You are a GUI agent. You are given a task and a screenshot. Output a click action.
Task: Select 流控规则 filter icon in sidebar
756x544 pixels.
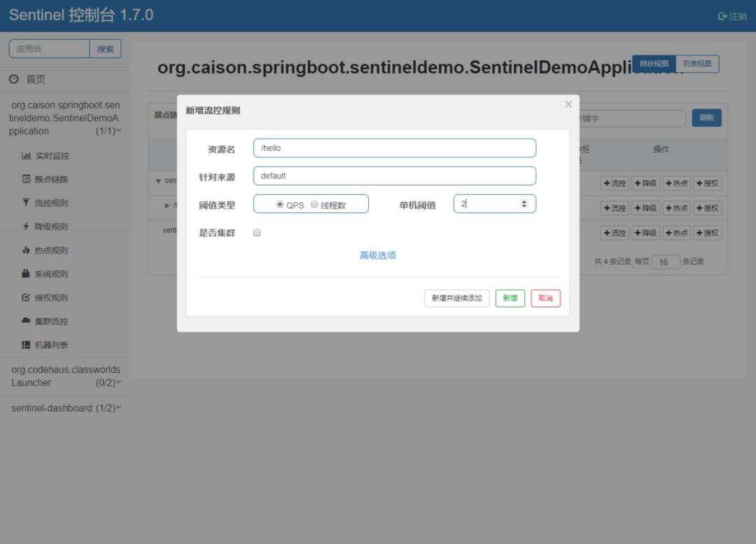(x=26, y=202)
